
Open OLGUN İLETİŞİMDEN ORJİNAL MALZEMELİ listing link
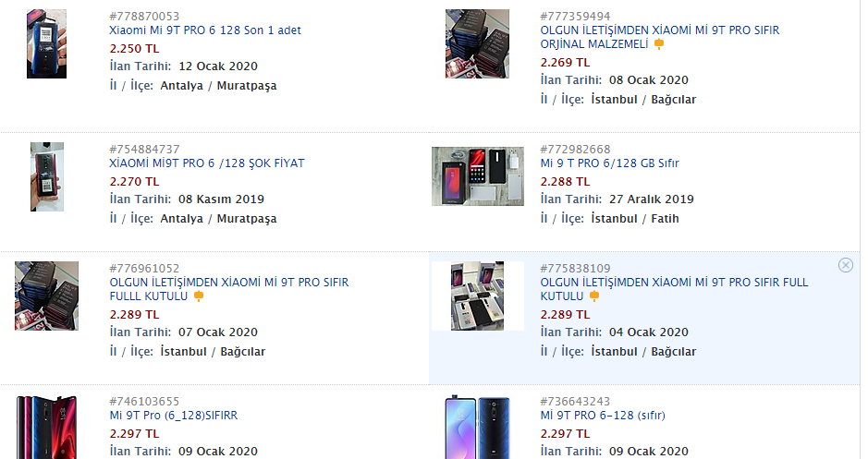(x=660, y=37)
